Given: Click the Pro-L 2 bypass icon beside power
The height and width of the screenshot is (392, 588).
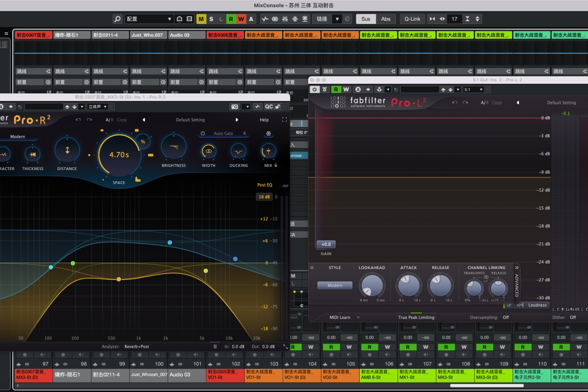Looking at the screenshot, I should (x=325, y=90).
